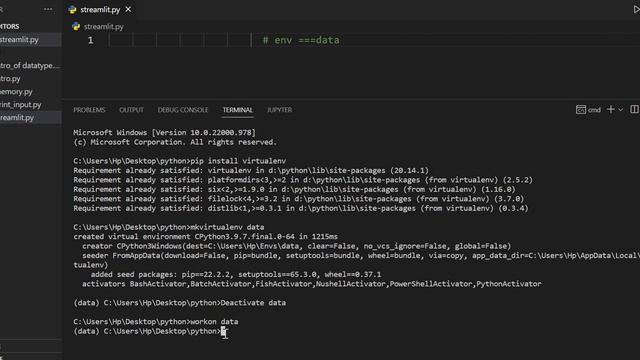
Task: Open the intro_of datatype file
Action: 31,65
